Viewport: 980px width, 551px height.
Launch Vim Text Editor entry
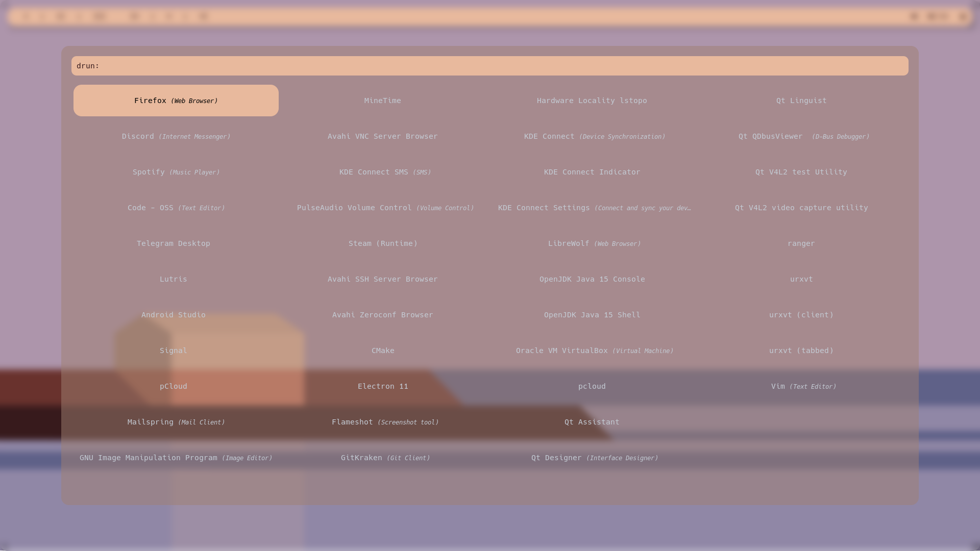(x=803, y=386)
